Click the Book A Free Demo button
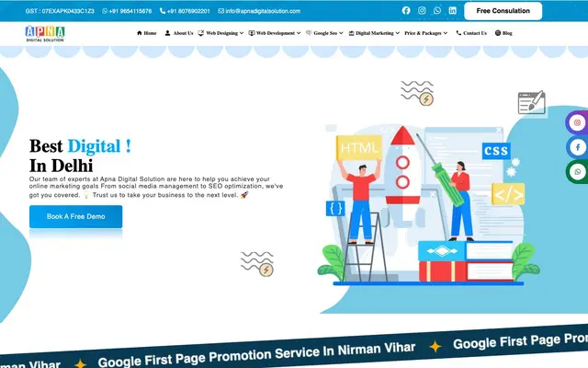Image resolution: width=588 pixels, height=368 pixels. pos(75,216)
